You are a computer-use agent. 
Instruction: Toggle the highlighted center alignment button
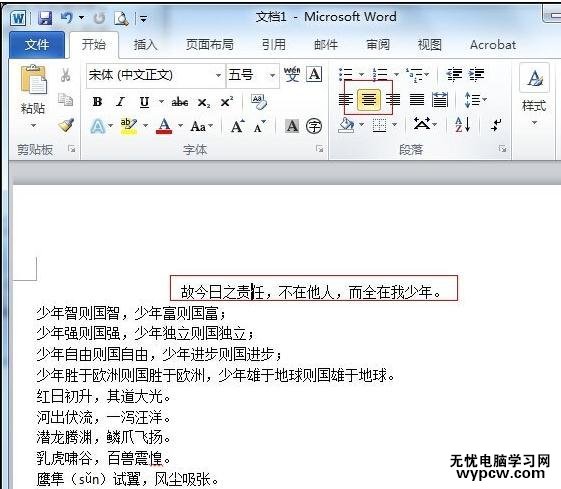(369, 99)
